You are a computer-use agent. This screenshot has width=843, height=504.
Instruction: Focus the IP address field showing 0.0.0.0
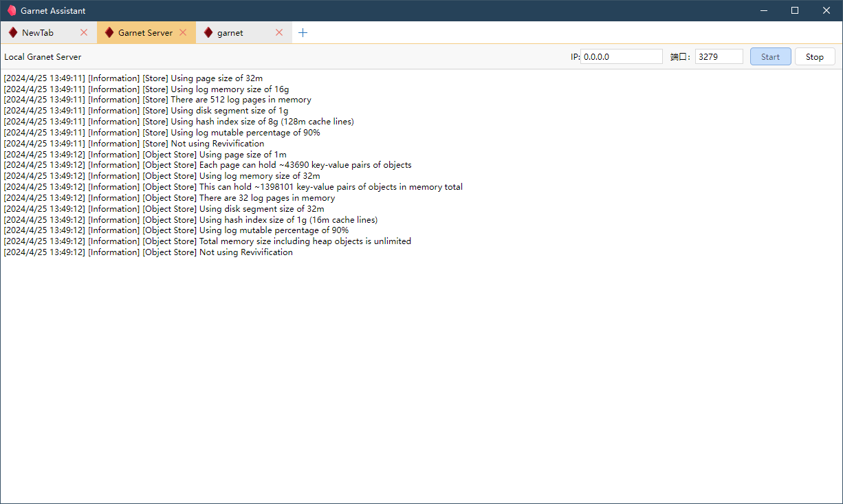pyautogui.click(x=622, y=57)
